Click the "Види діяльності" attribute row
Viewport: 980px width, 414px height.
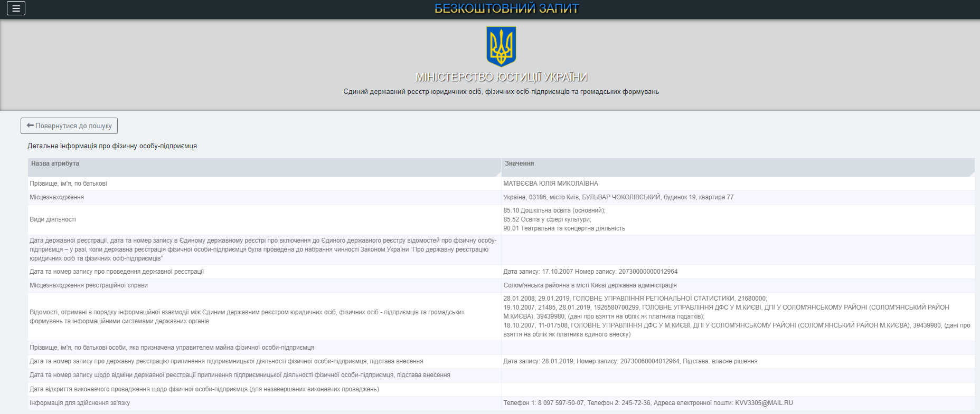click(x=53, y=219)
